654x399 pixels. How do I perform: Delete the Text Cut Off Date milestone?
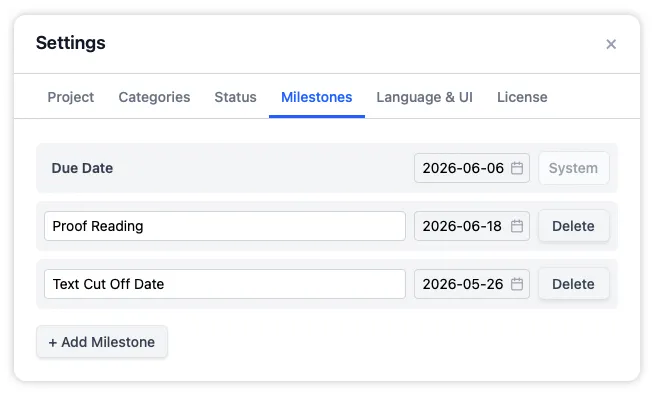tap(574, 284)
